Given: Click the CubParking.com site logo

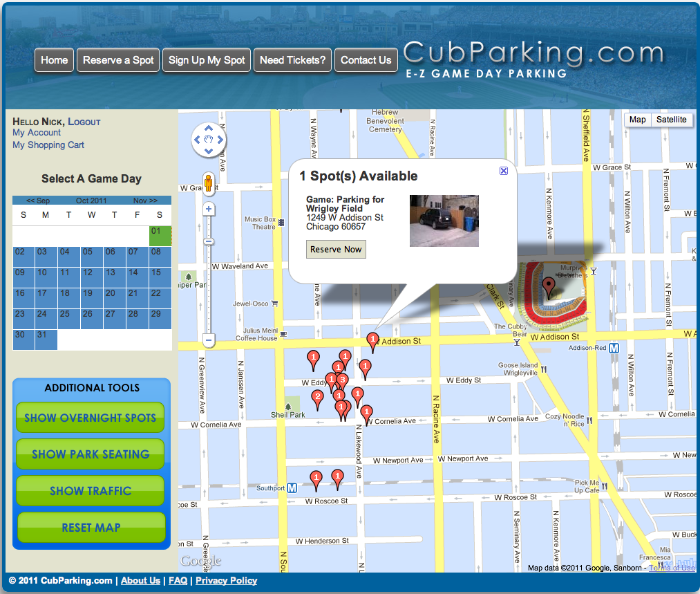Looking at the screenshot, I should pos(534,59).
